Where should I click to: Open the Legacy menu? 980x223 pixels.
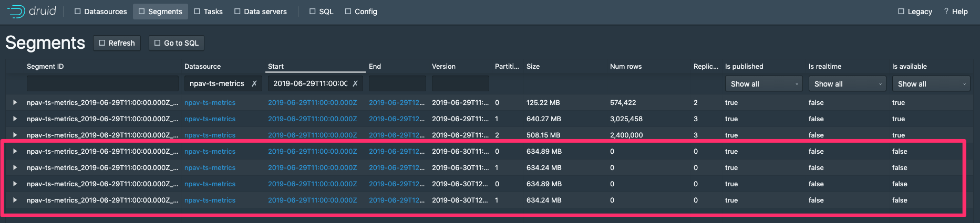[915, 12]
